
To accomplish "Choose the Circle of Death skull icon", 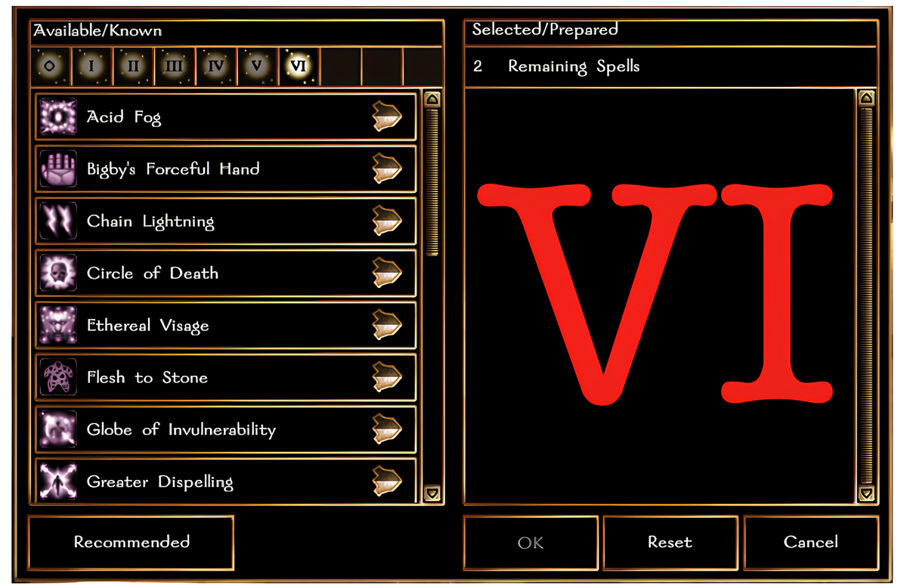I will point(58,274).
